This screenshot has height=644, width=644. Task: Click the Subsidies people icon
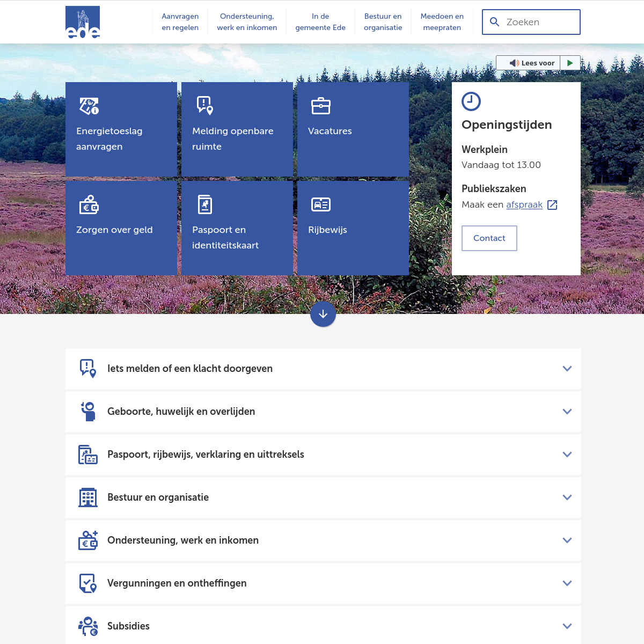pyautogui.click(x=88, y=626)
